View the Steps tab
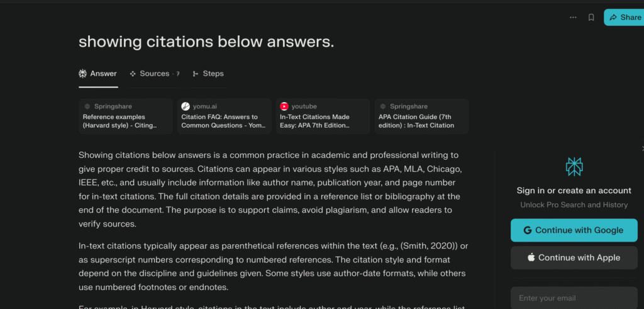The width and height of the screenshot is (644, 309). point(208,74)
